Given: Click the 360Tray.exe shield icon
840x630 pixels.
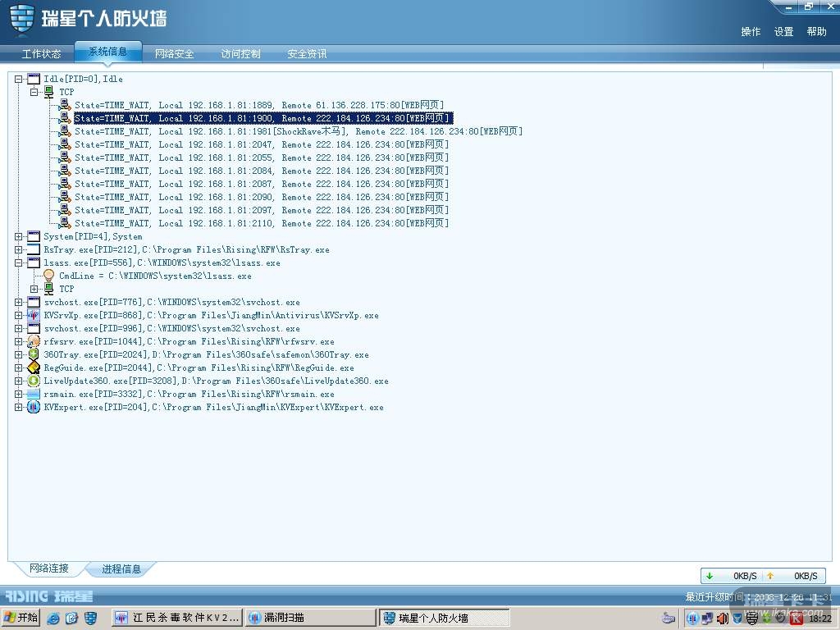Looking at the screenshot, I should tap(34, 354).
